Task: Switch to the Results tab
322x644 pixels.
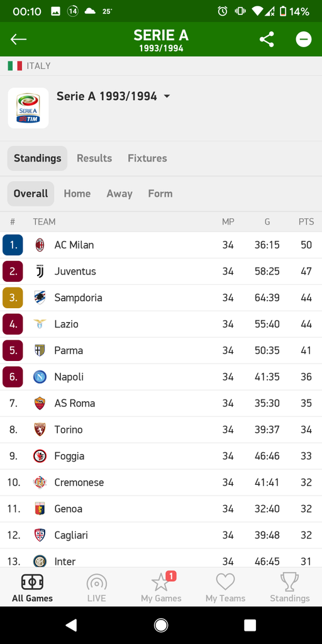Action: 94,158
